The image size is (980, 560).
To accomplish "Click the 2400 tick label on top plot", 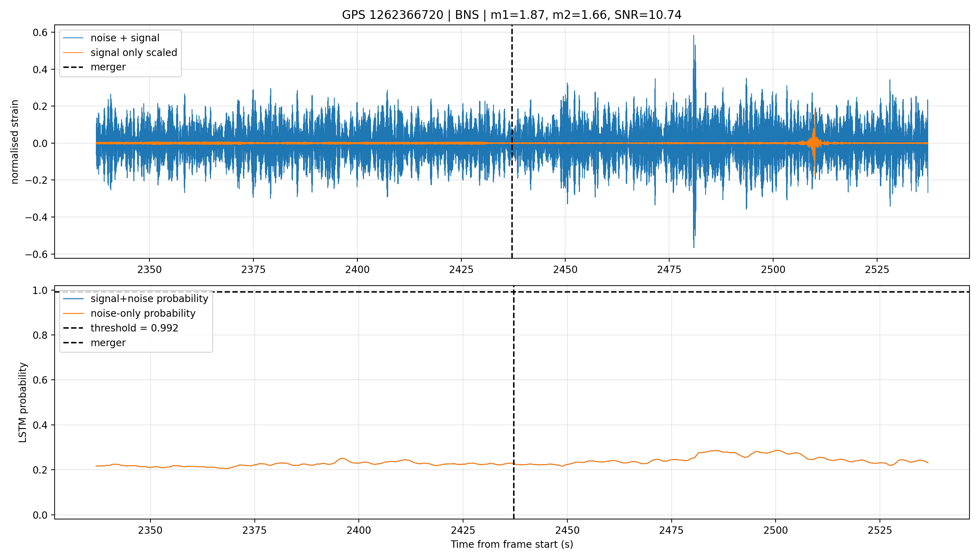I will tap(357, 269).
